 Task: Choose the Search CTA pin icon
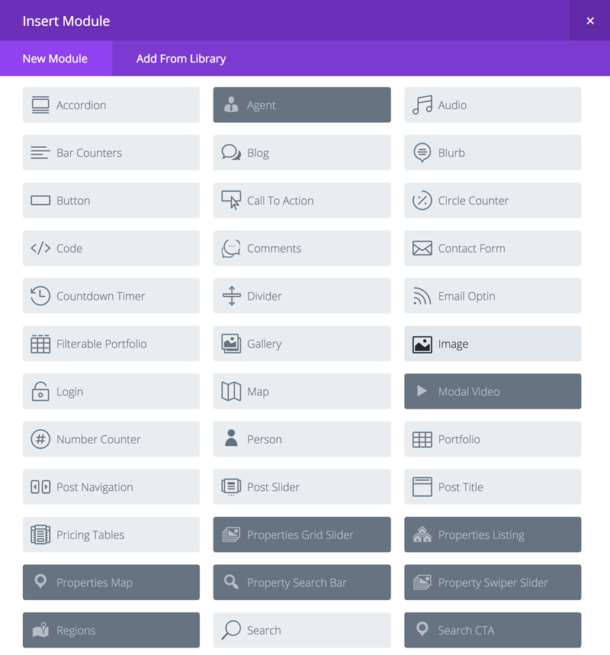[422, 629]
